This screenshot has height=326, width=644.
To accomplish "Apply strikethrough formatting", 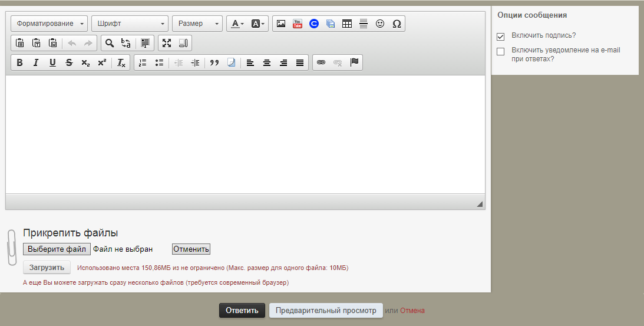I will 69,62.
